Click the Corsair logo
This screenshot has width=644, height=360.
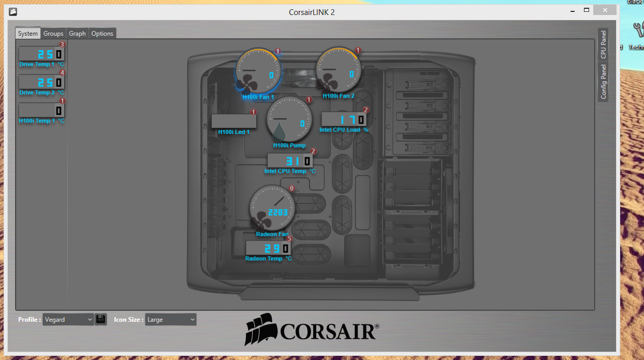(312, 330)
